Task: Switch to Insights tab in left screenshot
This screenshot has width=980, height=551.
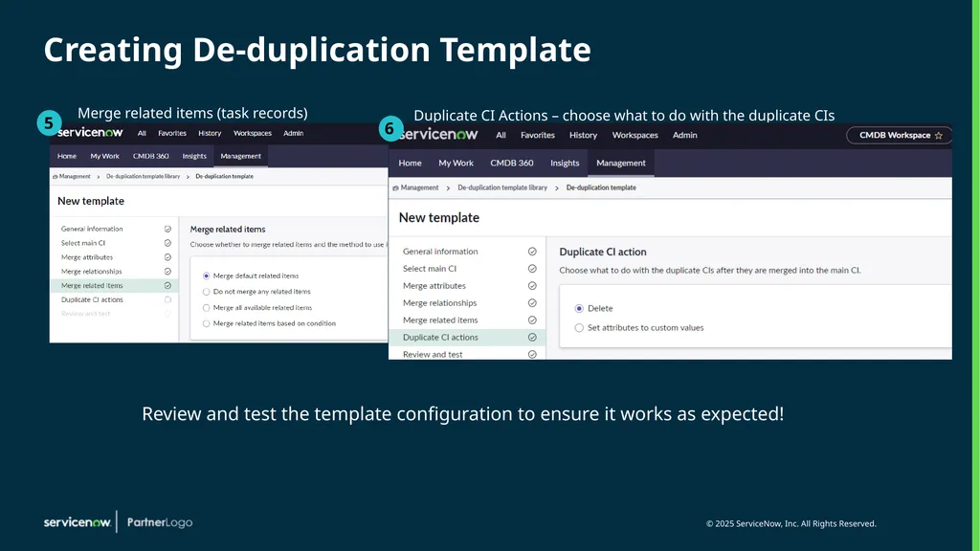Action: (x=194, y=156)
